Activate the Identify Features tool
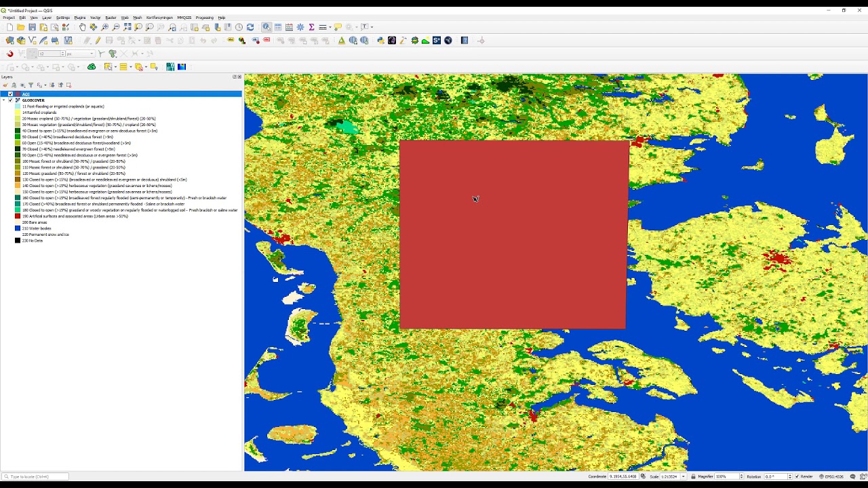This screenshot has width=868, height=488. [x=267, y=27]
